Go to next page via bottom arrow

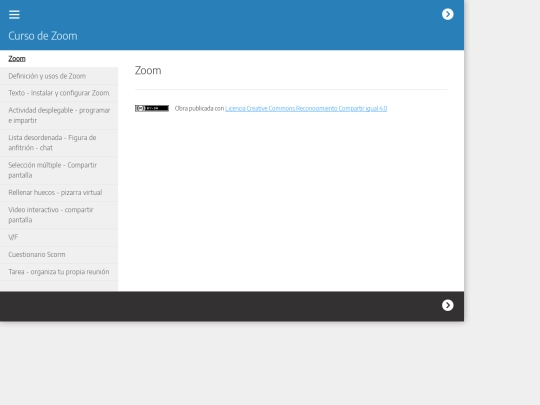click(x=447, y=305)
